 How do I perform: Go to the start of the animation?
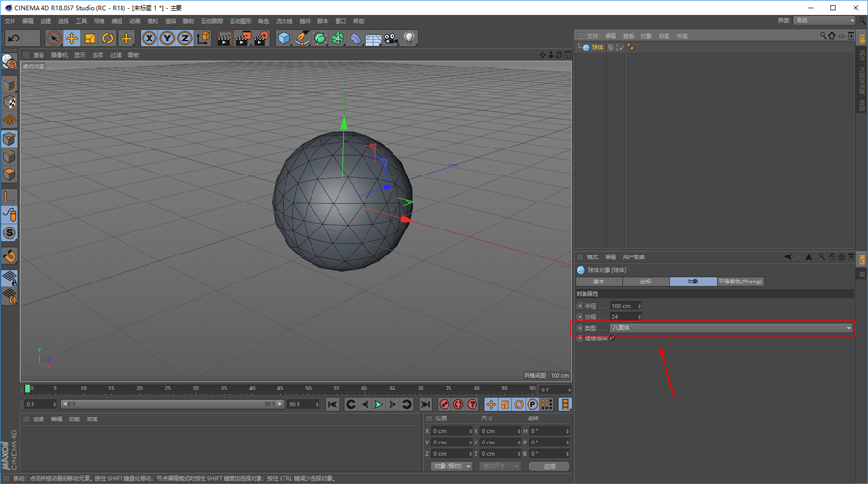[x=332, y=404]
